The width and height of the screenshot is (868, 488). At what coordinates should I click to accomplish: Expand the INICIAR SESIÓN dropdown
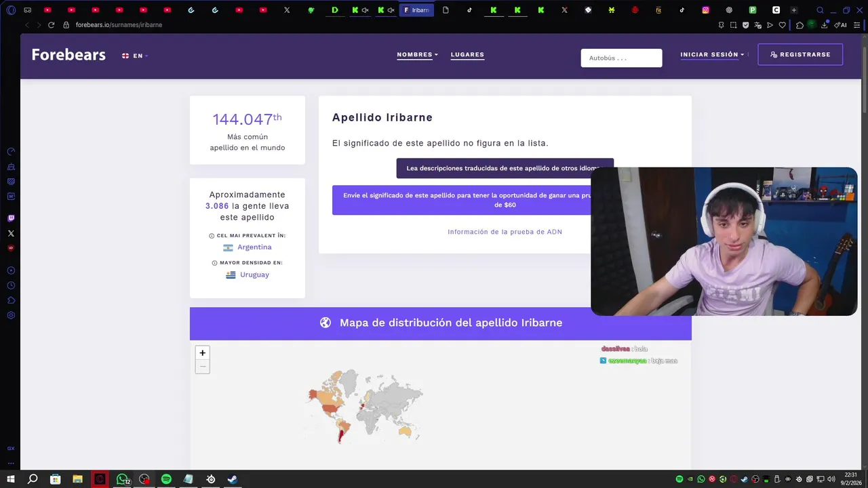pyautogui.click(x=712, y=55)
